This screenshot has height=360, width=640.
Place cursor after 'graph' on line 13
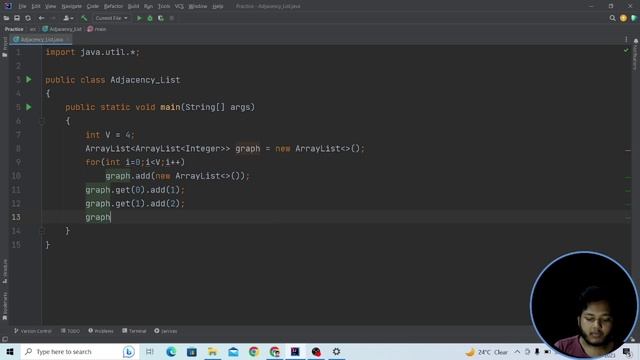111,217
